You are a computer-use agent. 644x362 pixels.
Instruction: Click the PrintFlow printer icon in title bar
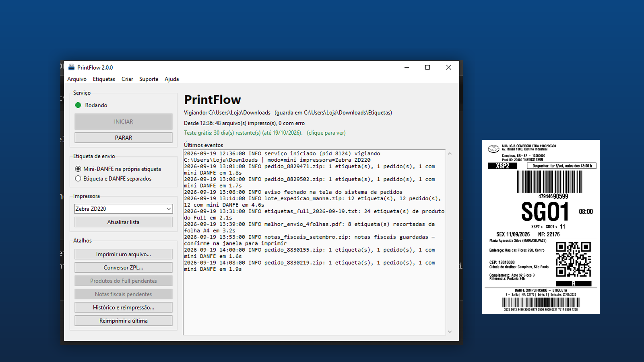pos(71,67)
